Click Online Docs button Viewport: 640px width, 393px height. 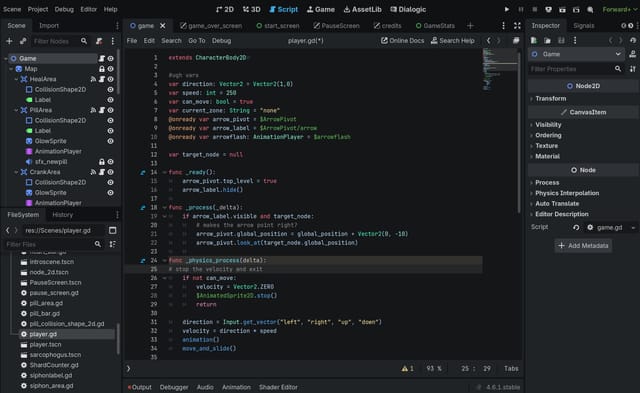pyautogui.click(x=402, y=40)
